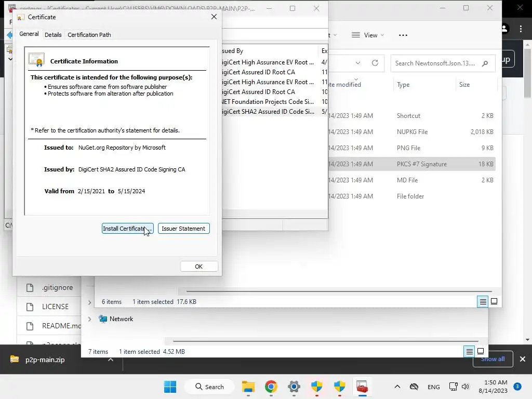Open the clock and date panel
This screenshot has width=532, height=399.
pos(493,387)
